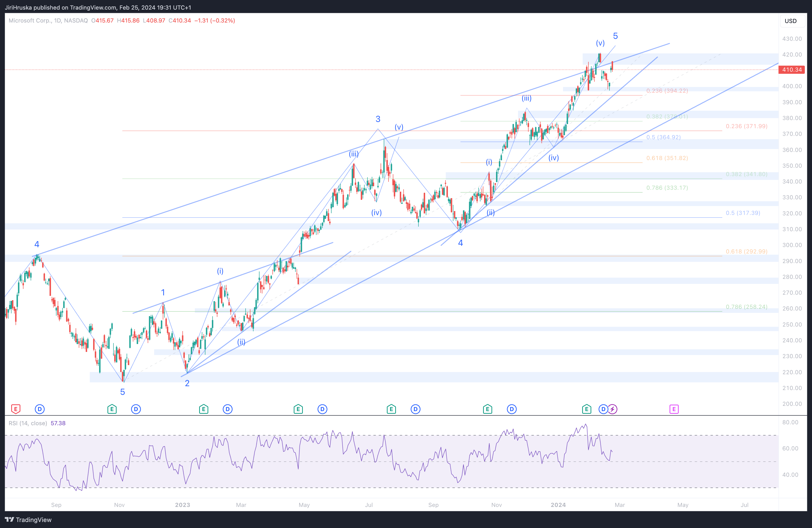Screen dimensions: 812x528
Task: Click the open price O415.67 in header
Action: pyautogui.click(x=102, y=21)
